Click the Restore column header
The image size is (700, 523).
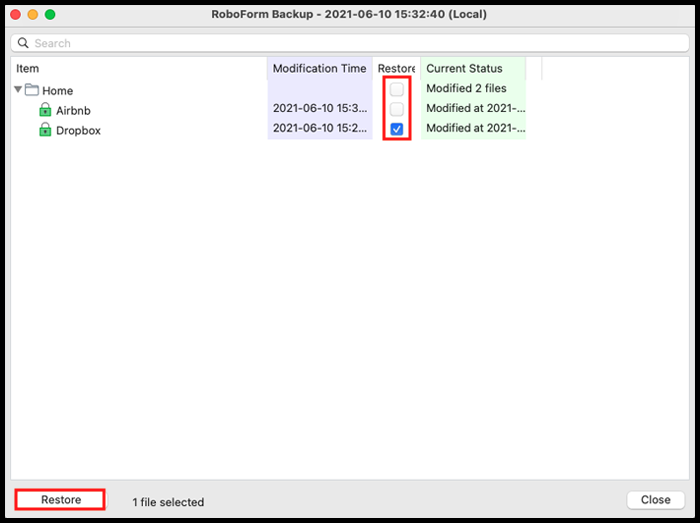coord(396,68)
